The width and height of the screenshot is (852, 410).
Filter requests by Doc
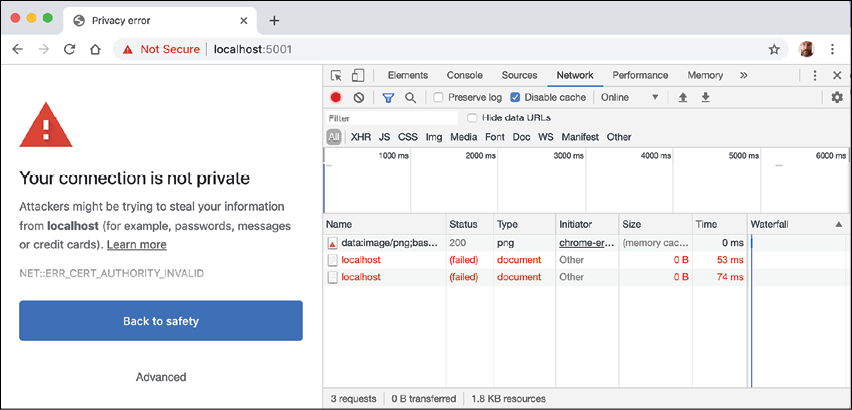pos(522,137)
